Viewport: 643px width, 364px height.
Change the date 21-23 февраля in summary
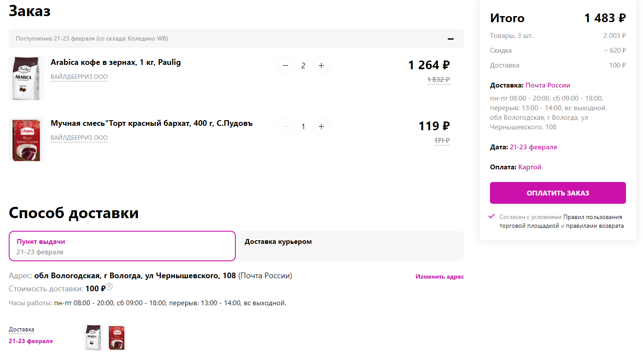[x=533, y=147]
